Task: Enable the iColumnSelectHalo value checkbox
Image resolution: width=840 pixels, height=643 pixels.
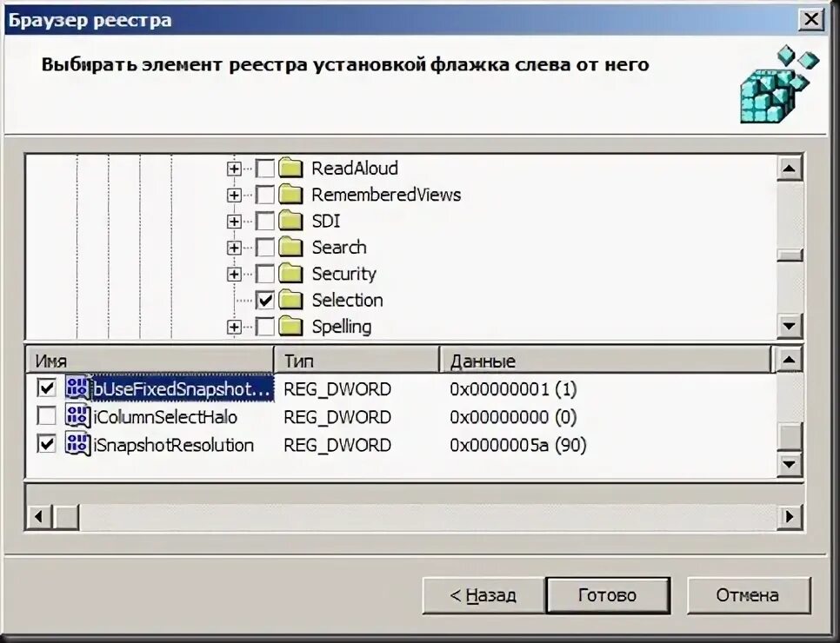Action: click(46, 416)
